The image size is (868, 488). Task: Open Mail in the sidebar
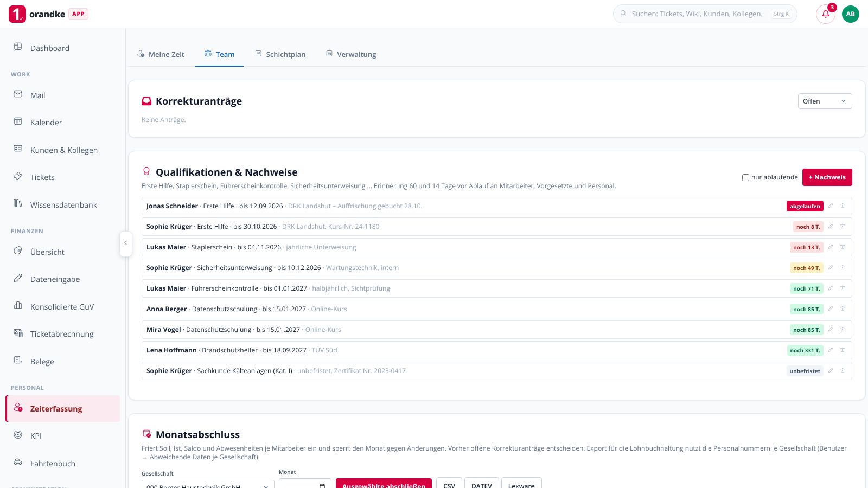pyautogui.click(x=63, y=95)
